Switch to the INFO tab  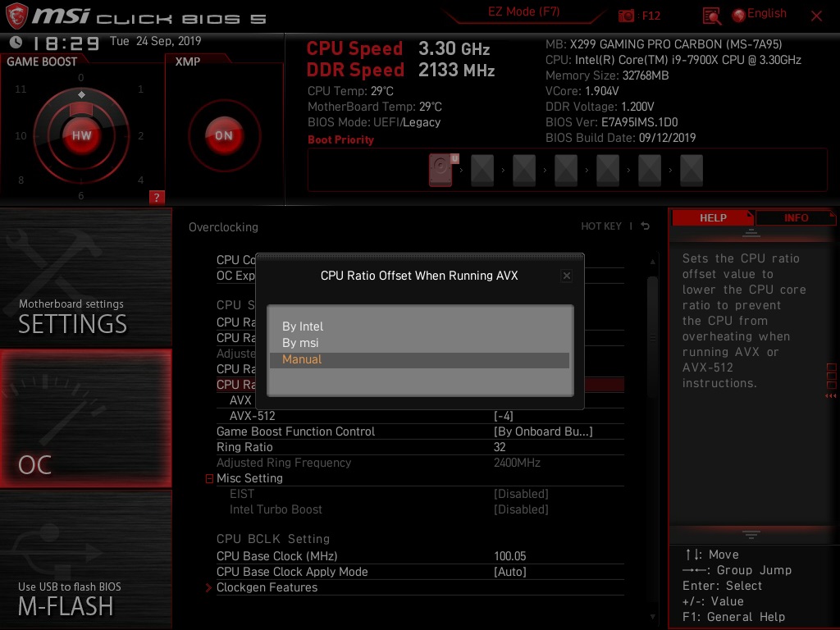tap(796, 218)
